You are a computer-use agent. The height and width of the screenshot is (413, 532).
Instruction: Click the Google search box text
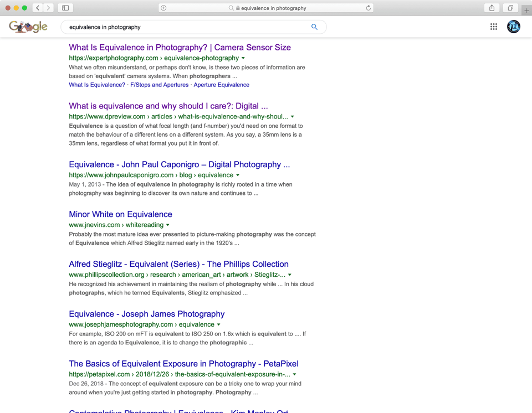[x=105, y=27]
